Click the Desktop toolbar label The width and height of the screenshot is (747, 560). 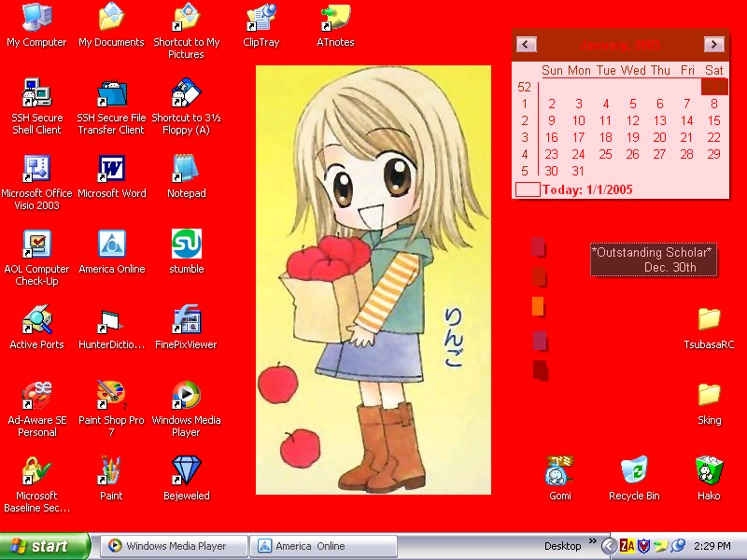[x=563, y=546]
